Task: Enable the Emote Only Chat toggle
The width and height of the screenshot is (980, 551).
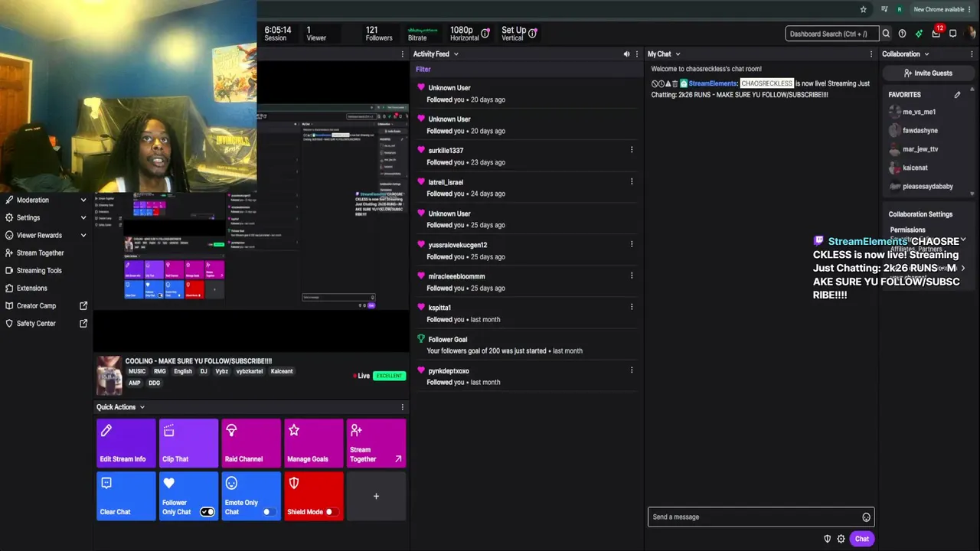Action: [x=269, y=512]
